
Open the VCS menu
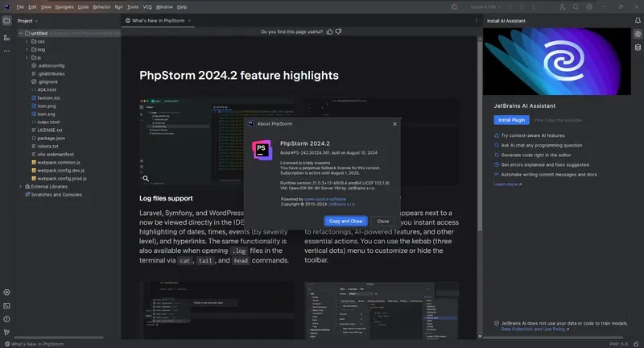[147, 7]
